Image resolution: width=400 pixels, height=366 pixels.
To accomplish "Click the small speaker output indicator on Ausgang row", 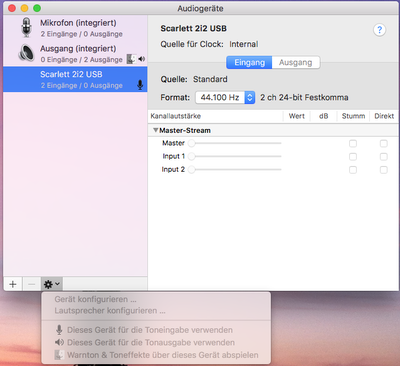I will (x=142, y=59).
